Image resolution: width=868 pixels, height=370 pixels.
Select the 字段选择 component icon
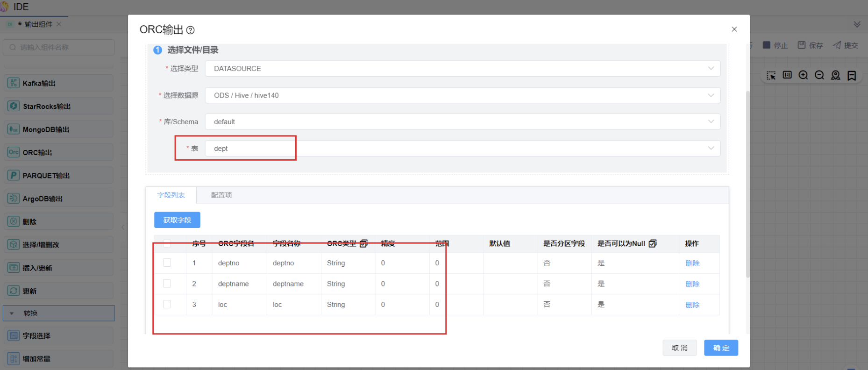pos(14,335)
